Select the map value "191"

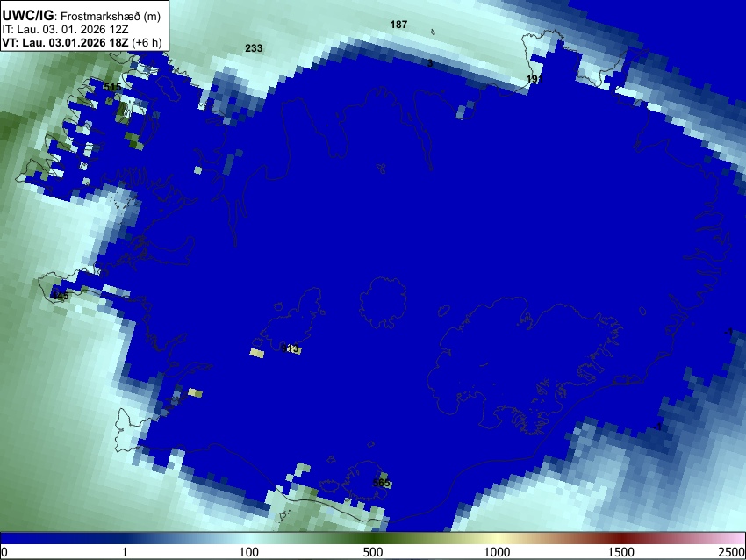pos(534,79)
